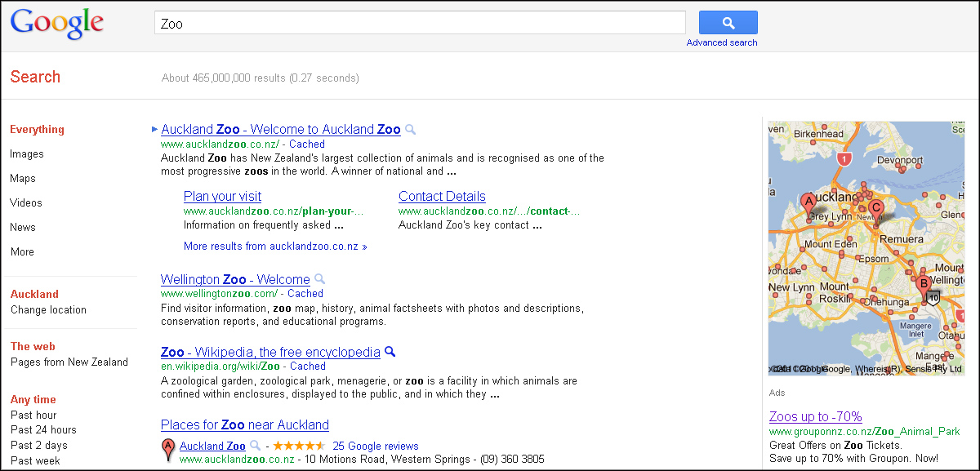Click the star rating for Auckland Zoo
The image size is (980, 471).
[x=299, y=446]
